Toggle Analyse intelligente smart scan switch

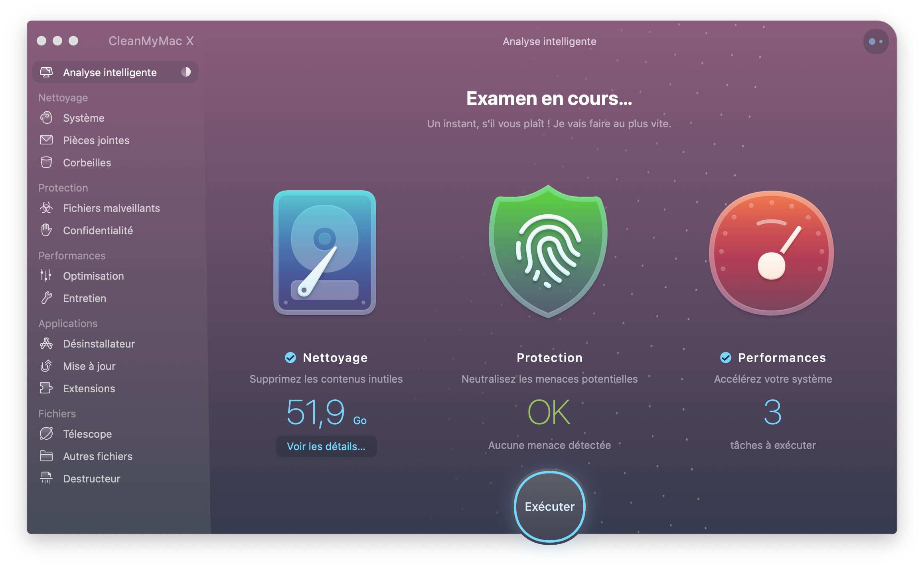(188, 73)
